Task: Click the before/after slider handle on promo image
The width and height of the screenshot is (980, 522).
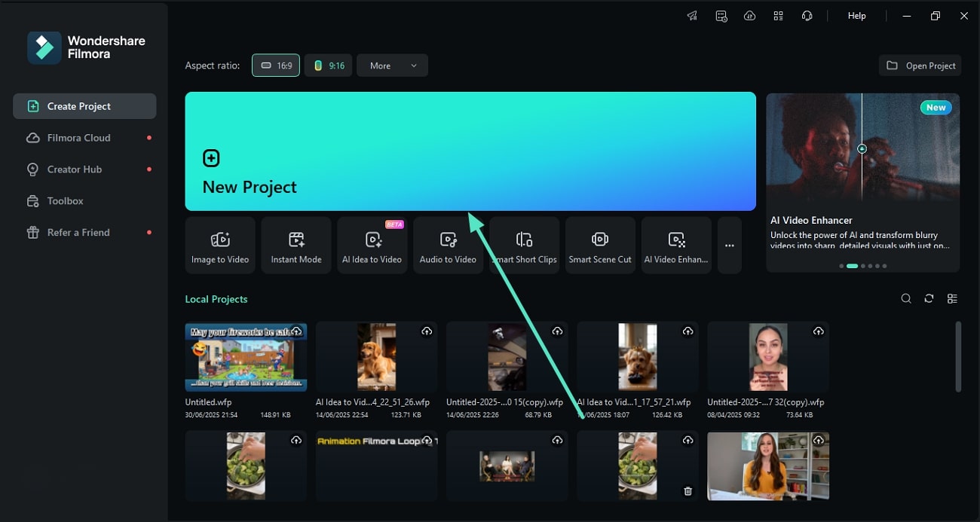Action: point(862,148)
